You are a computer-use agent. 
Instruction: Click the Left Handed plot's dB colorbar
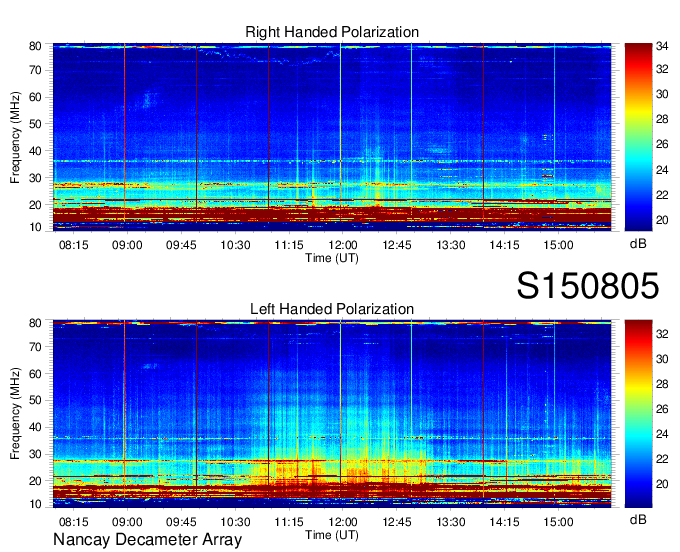tap(638, 414)
